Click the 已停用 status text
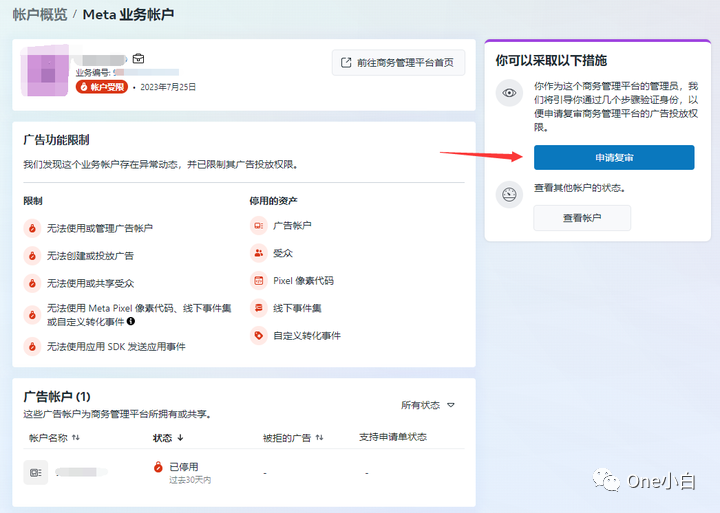 click(x=184, y=467)
